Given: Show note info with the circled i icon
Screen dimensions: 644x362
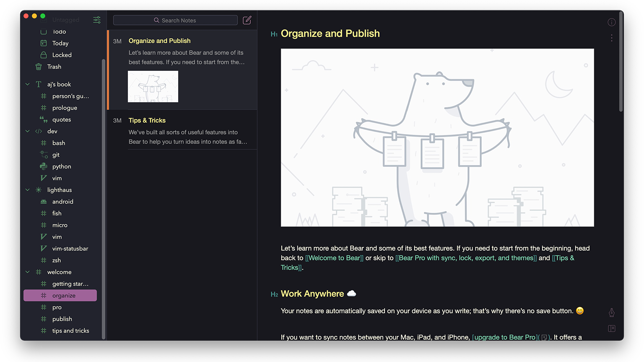Looking at the screenshot, I should 612,22.
